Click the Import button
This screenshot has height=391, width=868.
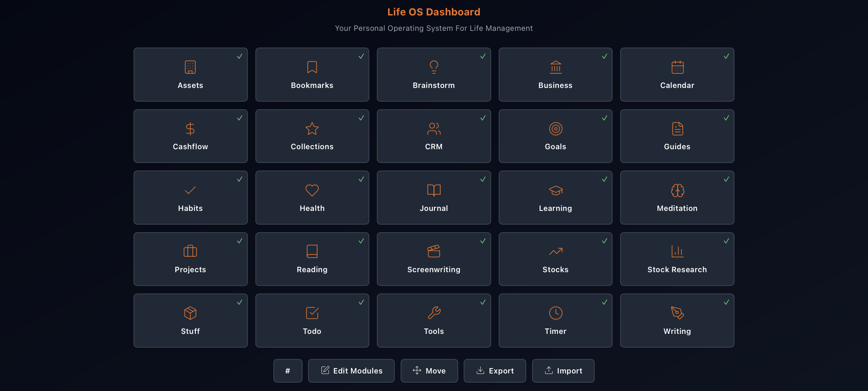click(x=563, y=371)
